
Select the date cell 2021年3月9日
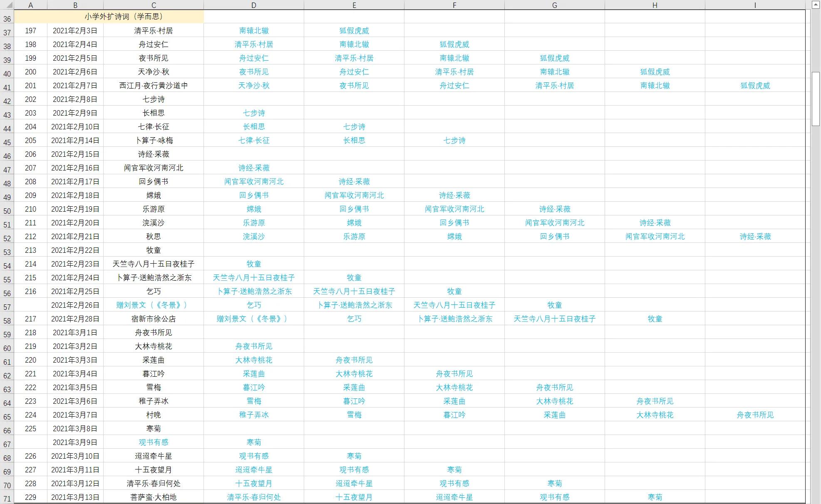pyautogui.click(x=75, y=442)
